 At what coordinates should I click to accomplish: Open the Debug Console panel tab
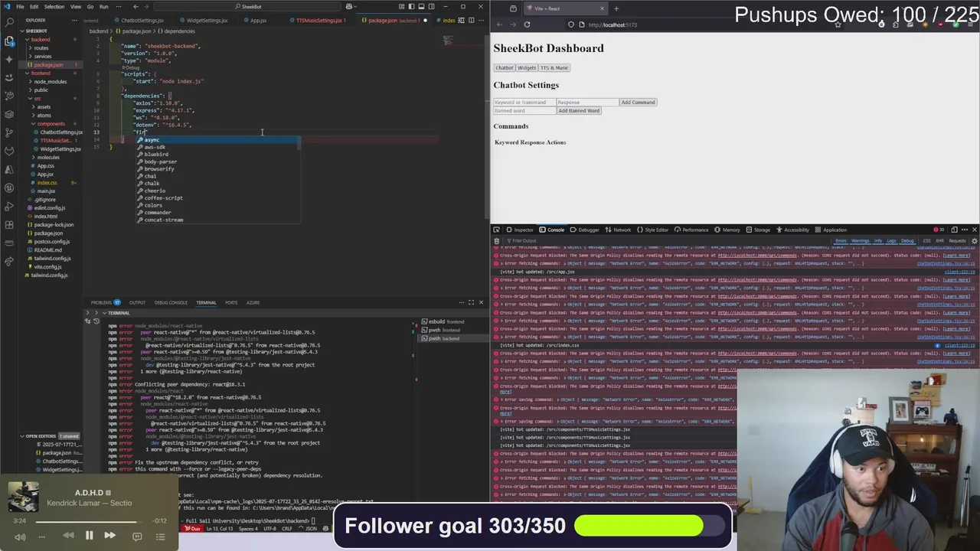click(x=171, y=302)
